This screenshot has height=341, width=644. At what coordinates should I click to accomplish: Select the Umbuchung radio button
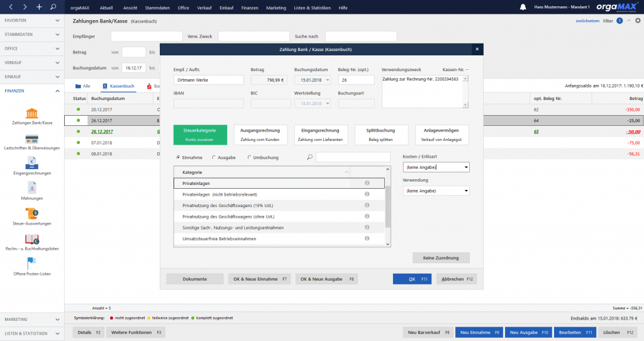[249, 157]
